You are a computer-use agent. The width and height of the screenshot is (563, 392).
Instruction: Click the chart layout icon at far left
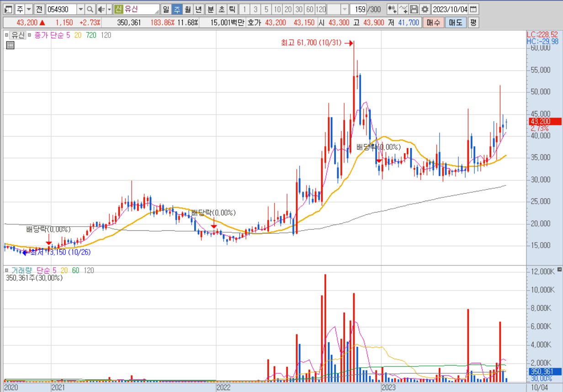[x=8, y=9]
